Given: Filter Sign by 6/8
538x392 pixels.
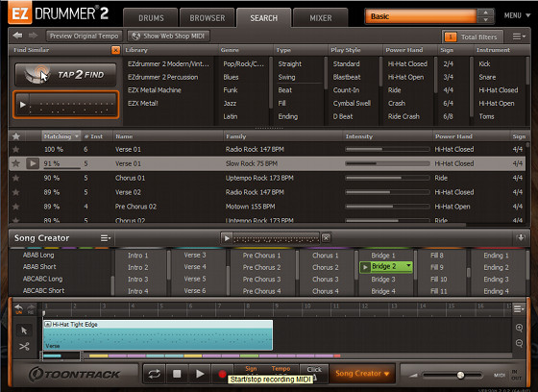Looking at the screenshot, I should [x=448, y=116].
